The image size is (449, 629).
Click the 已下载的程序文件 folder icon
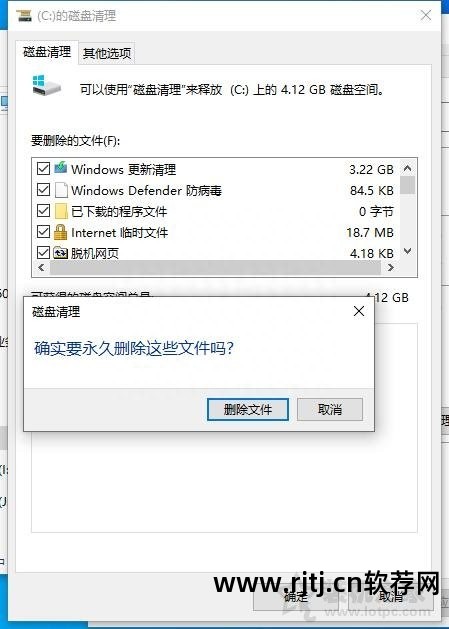(61, 211)
